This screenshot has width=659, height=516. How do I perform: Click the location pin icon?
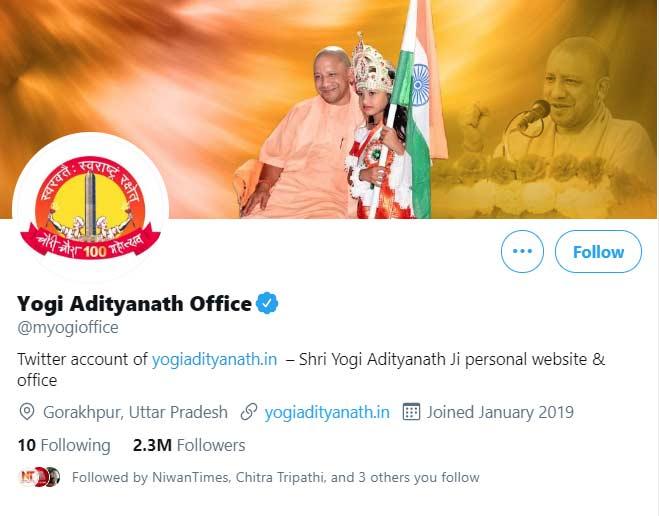pos(27,412)
